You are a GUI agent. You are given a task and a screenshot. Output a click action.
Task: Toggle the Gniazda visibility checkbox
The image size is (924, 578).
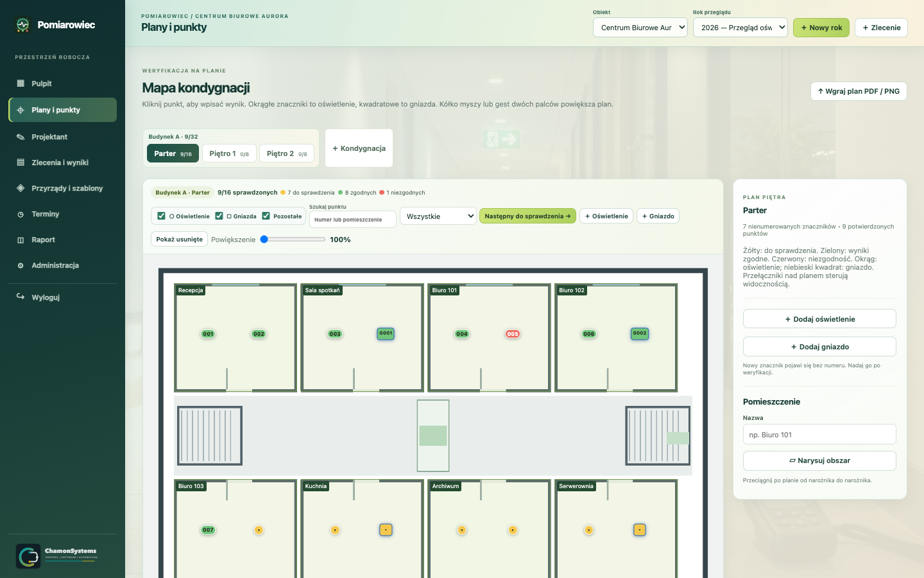click(x=219, y=216)
